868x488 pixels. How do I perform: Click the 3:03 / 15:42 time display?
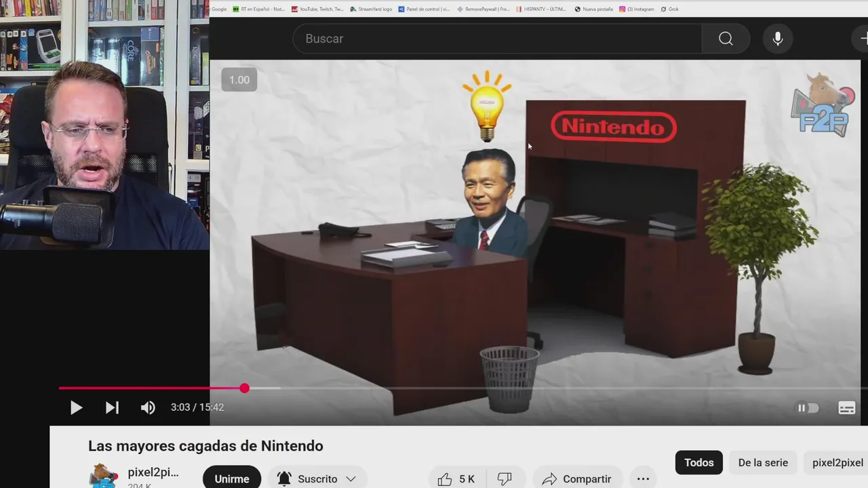pos(197,407)
